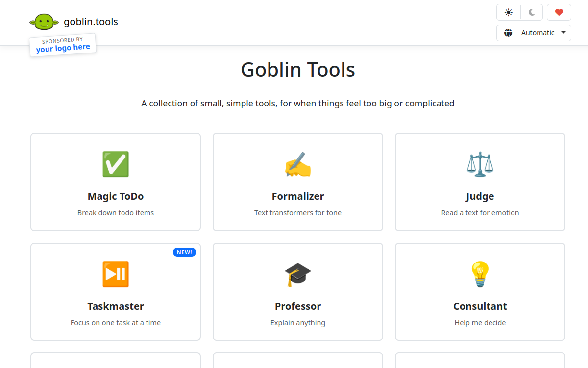Open the Judge tool title
This screenshot has width=588, height=368.
coord(480,196)
